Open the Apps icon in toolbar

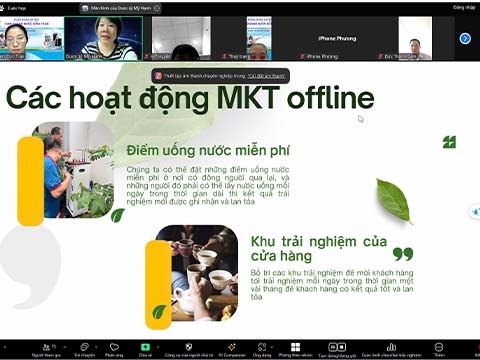click(x=262, y=347)
